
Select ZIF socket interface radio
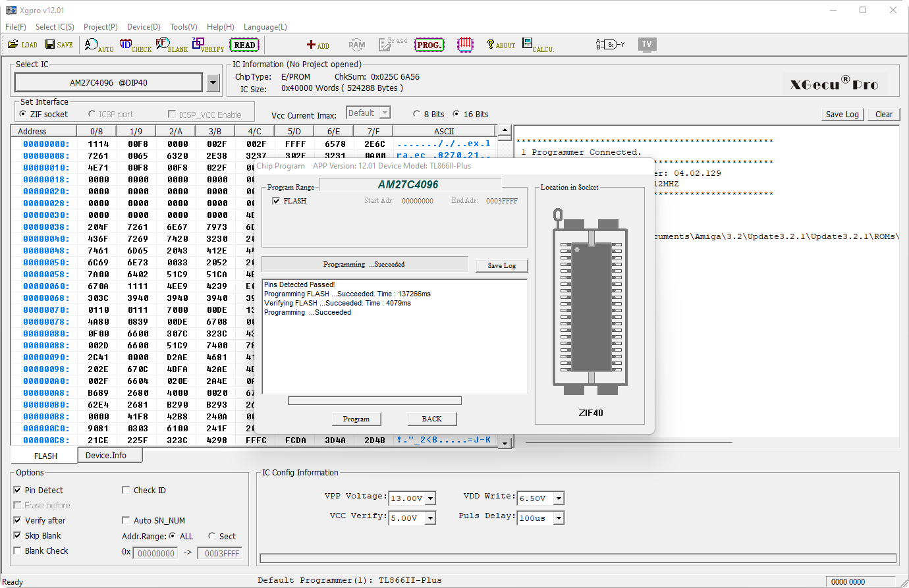[24, 114]
